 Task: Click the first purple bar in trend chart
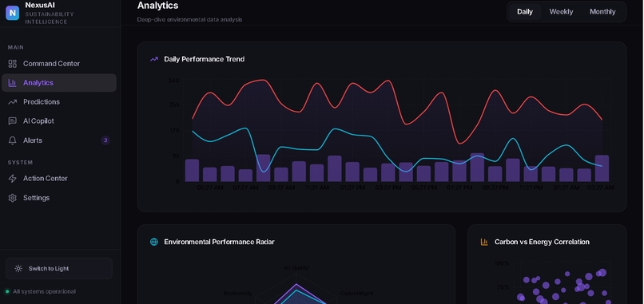coord(192,170)
